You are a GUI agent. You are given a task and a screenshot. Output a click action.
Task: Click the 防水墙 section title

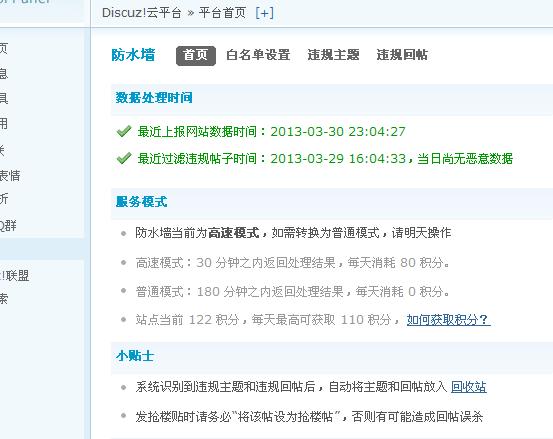coord(133,55)
